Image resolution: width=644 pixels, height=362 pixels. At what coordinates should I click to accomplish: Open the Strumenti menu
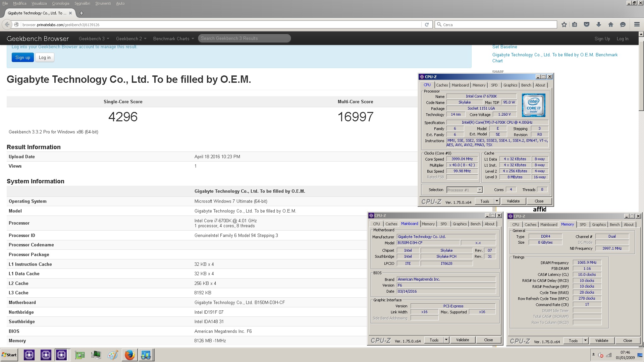click(x=103, y=3)
